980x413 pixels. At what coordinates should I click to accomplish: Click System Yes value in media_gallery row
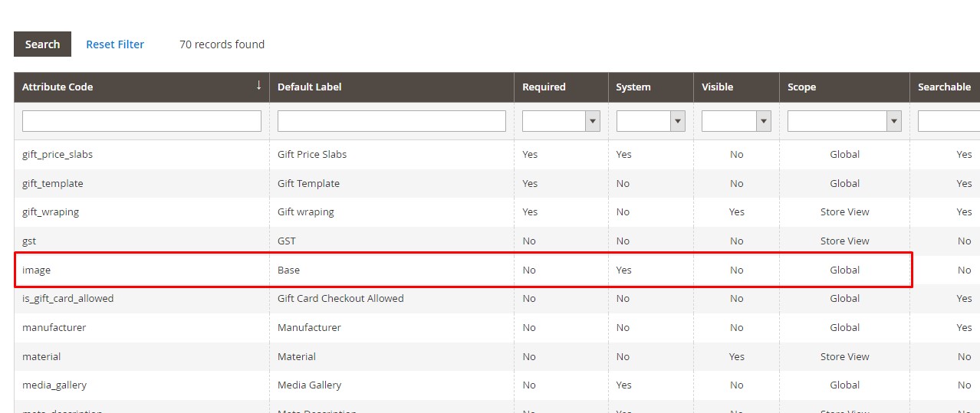[623, 385]
